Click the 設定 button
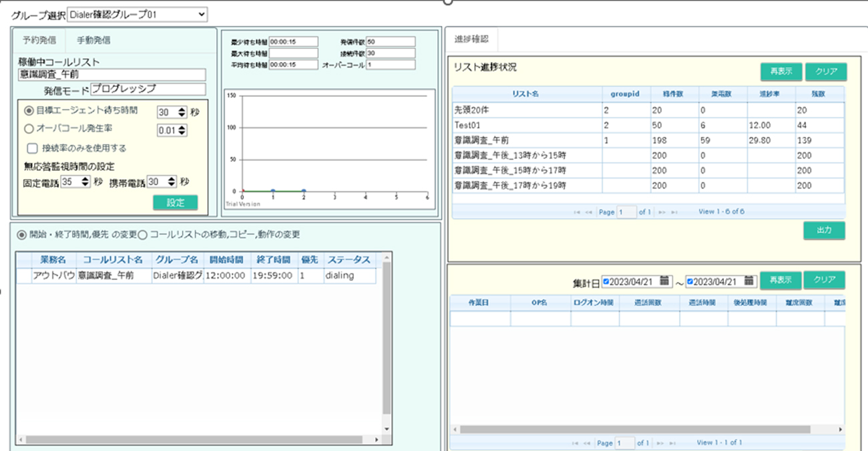The width and height of the screenshot is (868, 451). click(176, 202)
